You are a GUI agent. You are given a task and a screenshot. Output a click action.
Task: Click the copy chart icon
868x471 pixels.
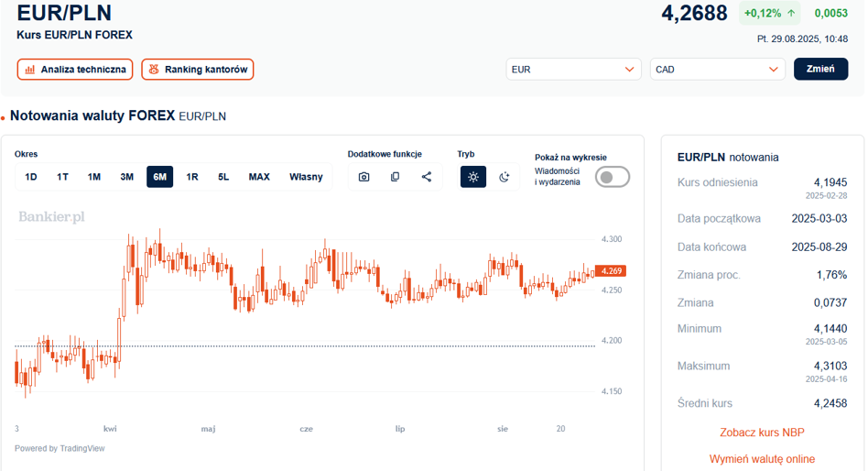[395, 177]
